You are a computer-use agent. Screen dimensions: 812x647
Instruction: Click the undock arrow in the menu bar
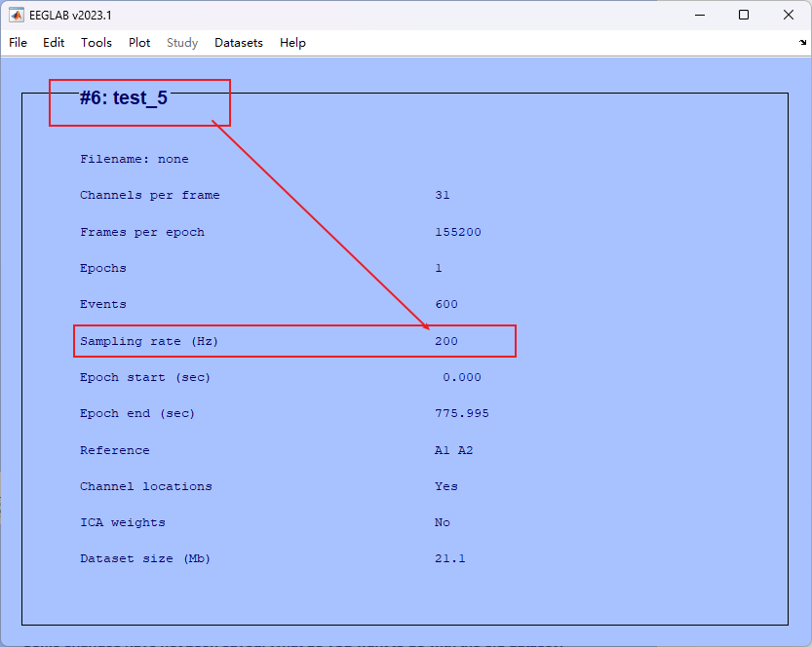802,43
